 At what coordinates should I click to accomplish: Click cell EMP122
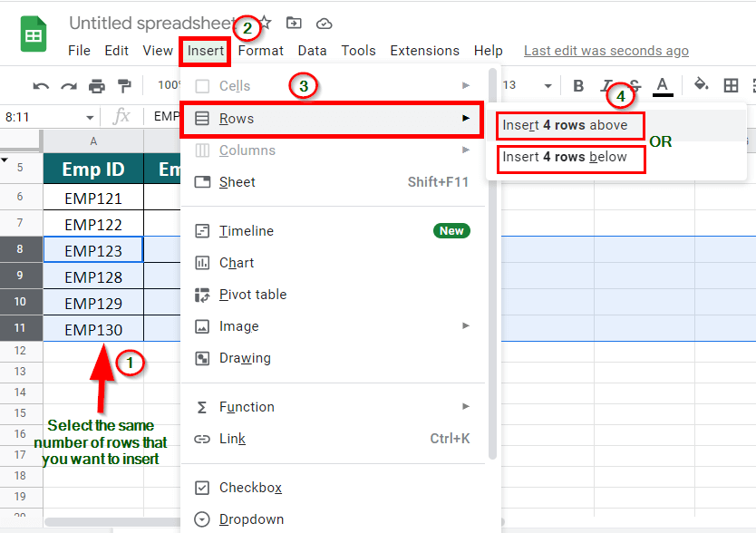[x=93, y=224]
